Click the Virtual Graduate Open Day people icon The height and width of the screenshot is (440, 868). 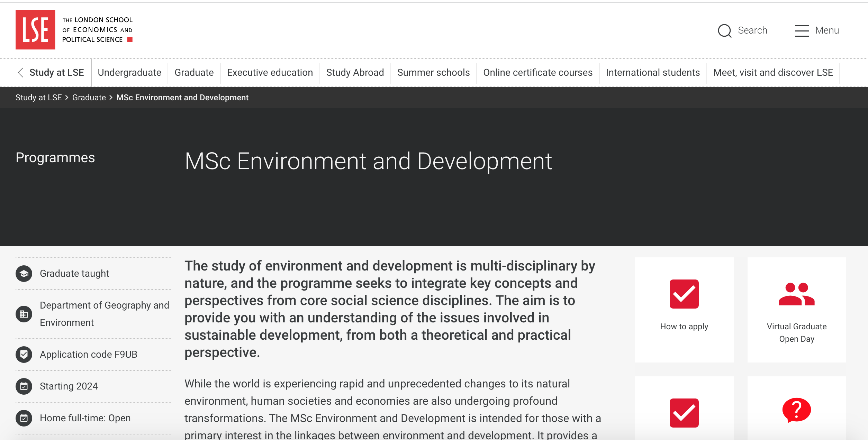pyautogui.click(x=796, y=294)
